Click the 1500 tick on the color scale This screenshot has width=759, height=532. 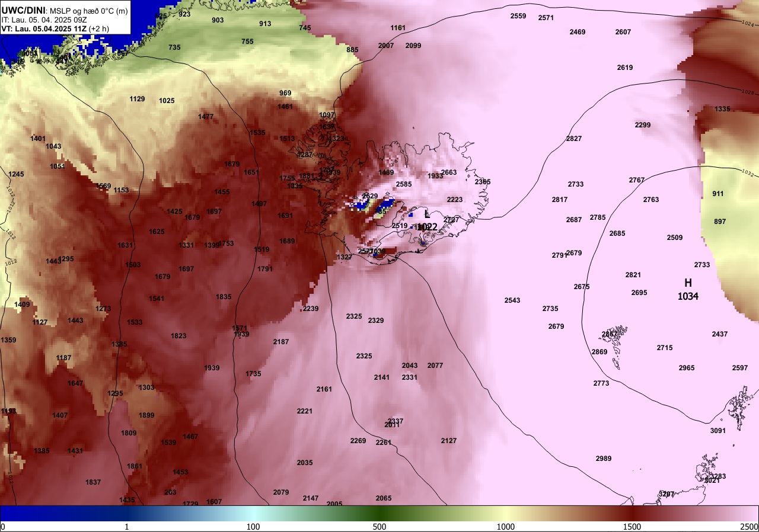[632, 527]
